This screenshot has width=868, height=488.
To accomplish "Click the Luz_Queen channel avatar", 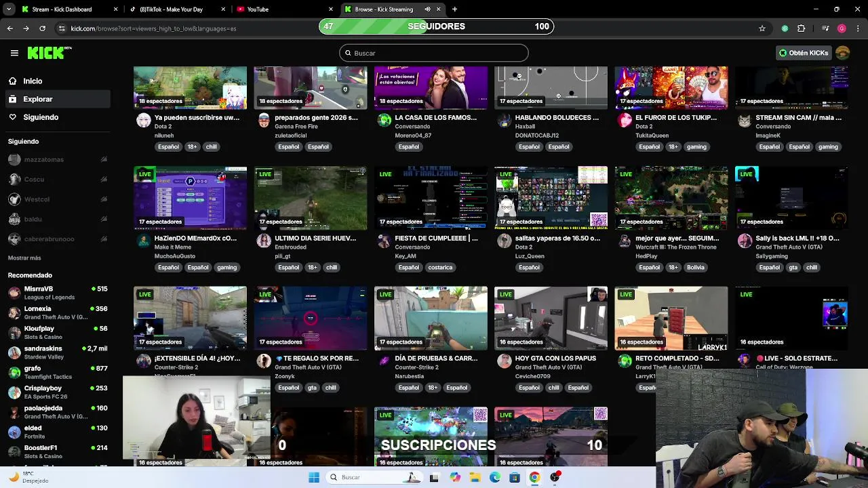I will click(504, 241).
